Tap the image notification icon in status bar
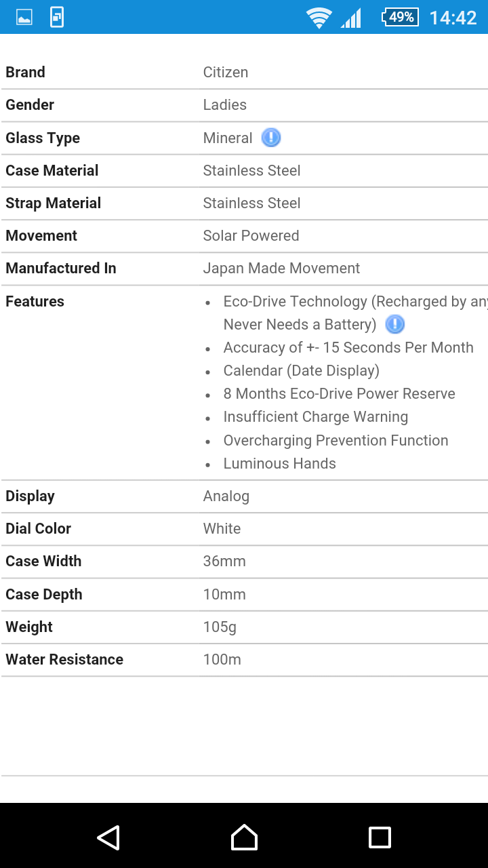 tap(24, 18)
